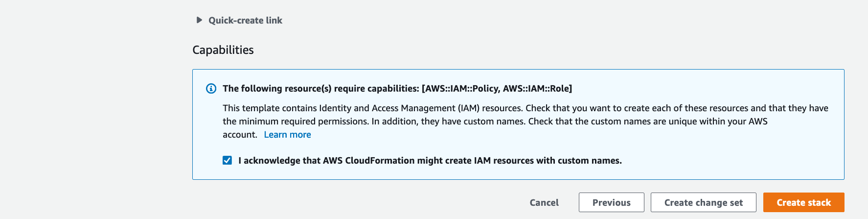
Task: Click the IAM resources description paragraph
Action: (525, 122)
